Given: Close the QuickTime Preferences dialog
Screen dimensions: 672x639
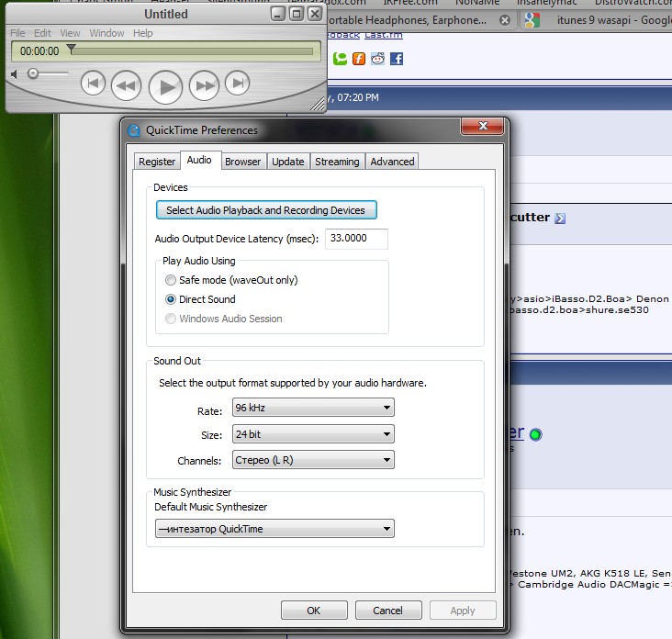Looking at the screenshot, I should [483, 126].
